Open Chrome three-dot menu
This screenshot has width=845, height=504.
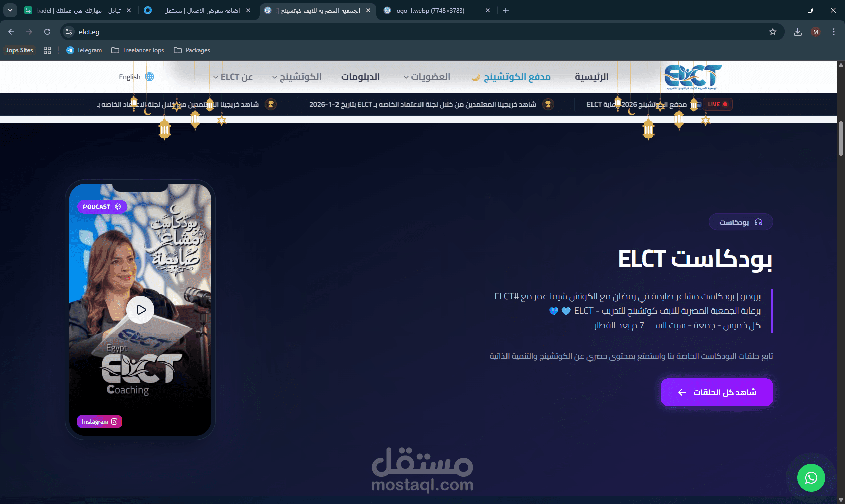pos(834,32)
